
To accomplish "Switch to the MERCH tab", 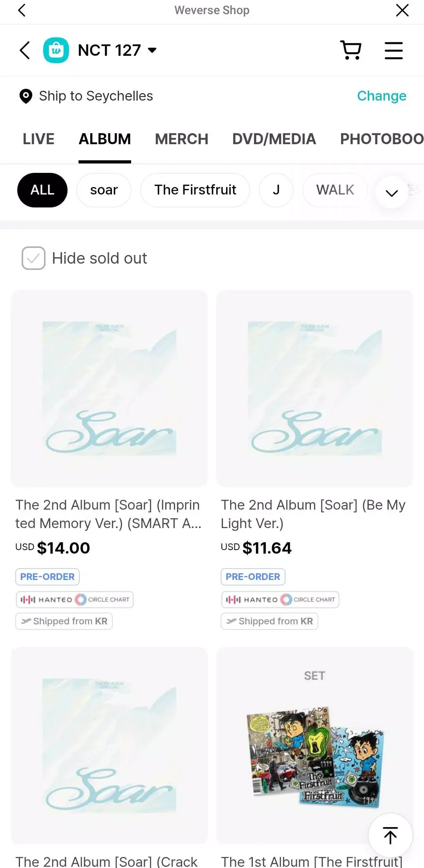I will [181, 139].
